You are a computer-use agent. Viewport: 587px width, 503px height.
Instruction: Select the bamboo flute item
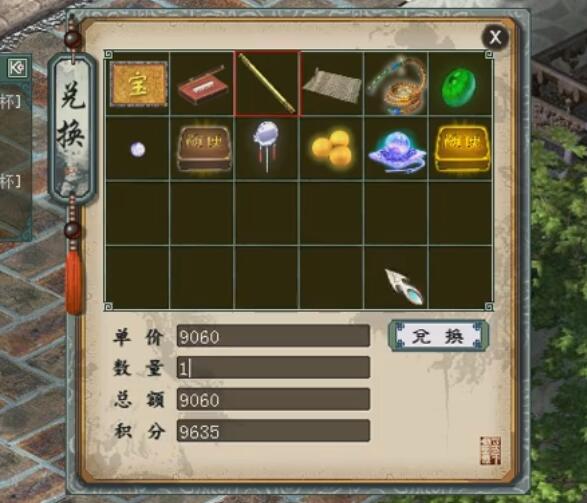pos(267,83)
